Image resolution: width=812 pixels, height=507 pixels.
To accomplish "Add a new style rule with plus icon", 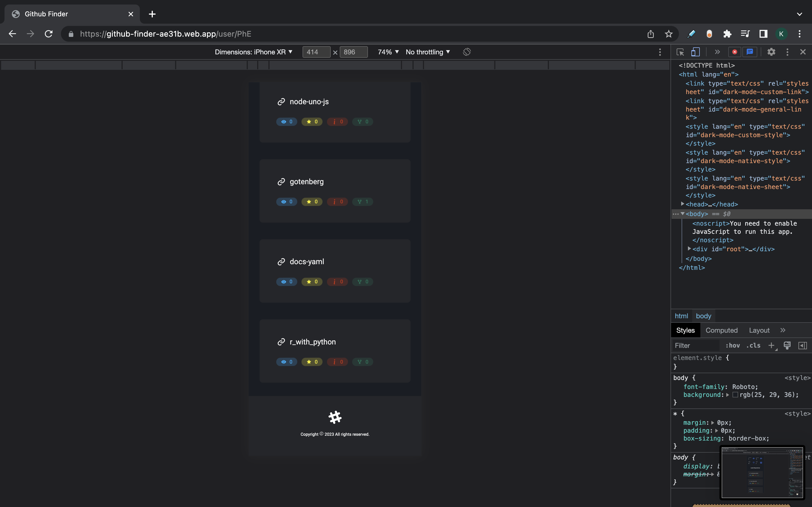I will (x=772, y=345).
